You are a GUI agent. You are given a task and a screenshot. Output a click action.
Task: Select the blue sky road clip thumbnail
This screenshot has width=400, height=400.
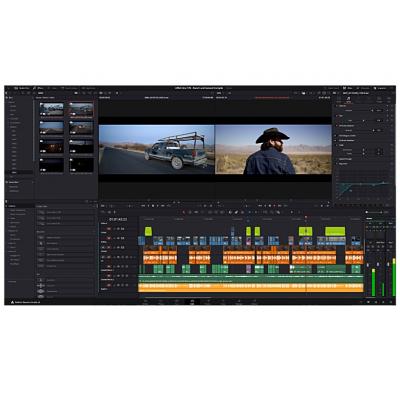tap(51, 128)
